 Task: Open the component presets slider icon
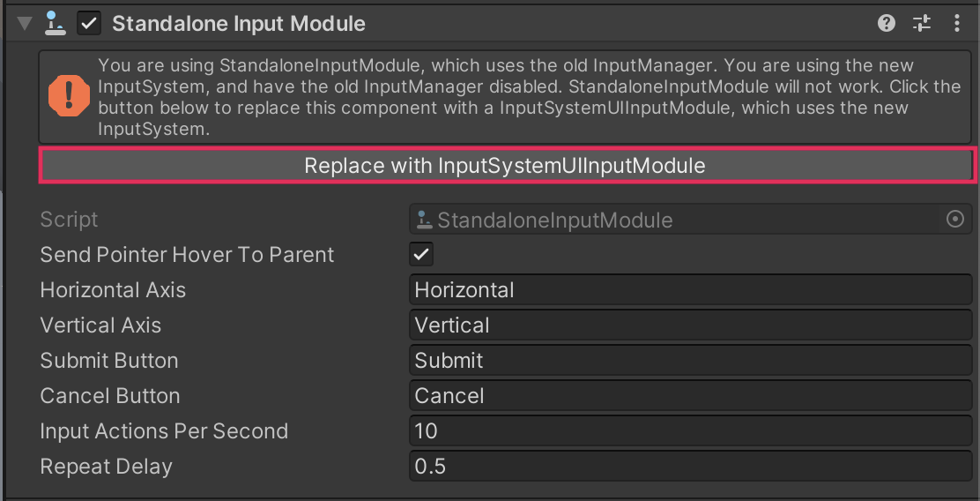coord(922,24)
